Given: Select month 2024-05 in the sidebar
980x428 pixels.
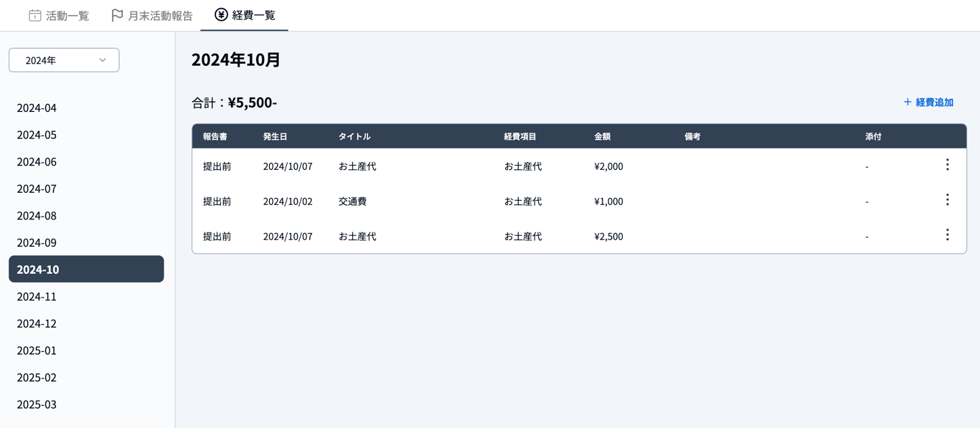Looking at the screenshot, I should tap(37, 135).
